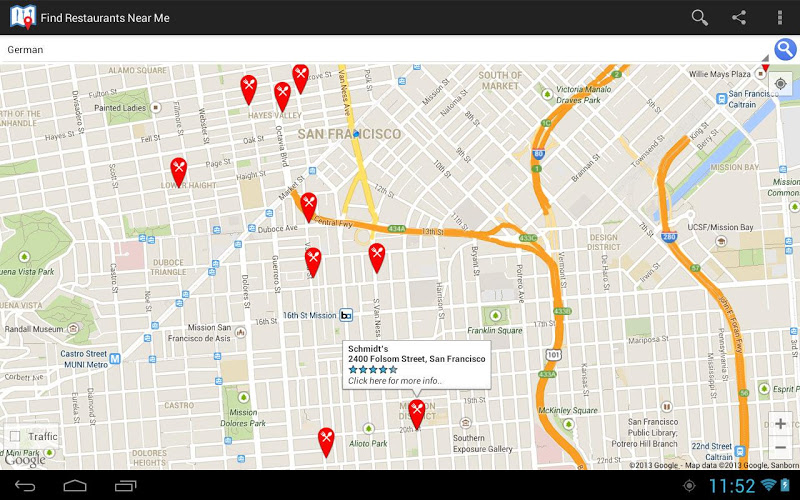This screenshot has width=800, height=500.
Task: Click the blue search button beside German field
Action: pyautogui.click(x=786, y=49)
